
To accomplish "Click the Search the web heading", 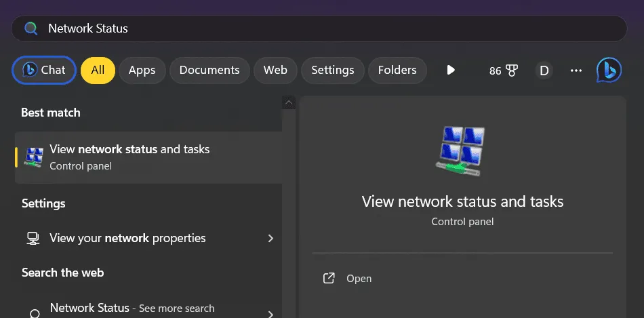I will (63, 273).
